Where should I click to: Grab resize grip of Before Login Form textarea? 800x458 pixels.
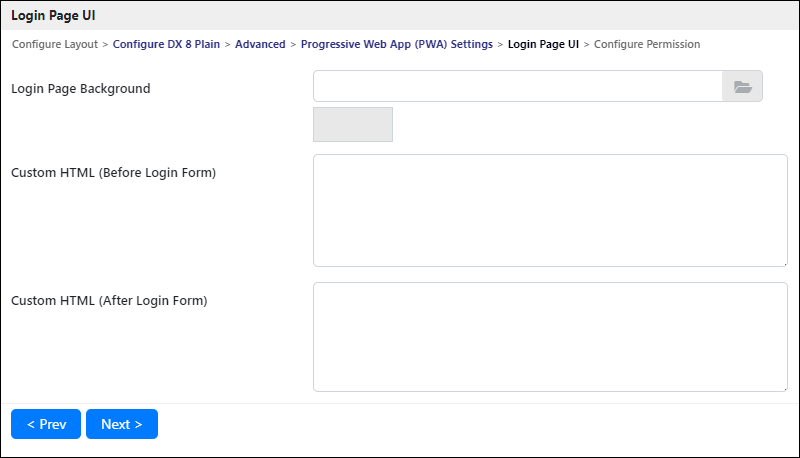(x=785, y=264)
